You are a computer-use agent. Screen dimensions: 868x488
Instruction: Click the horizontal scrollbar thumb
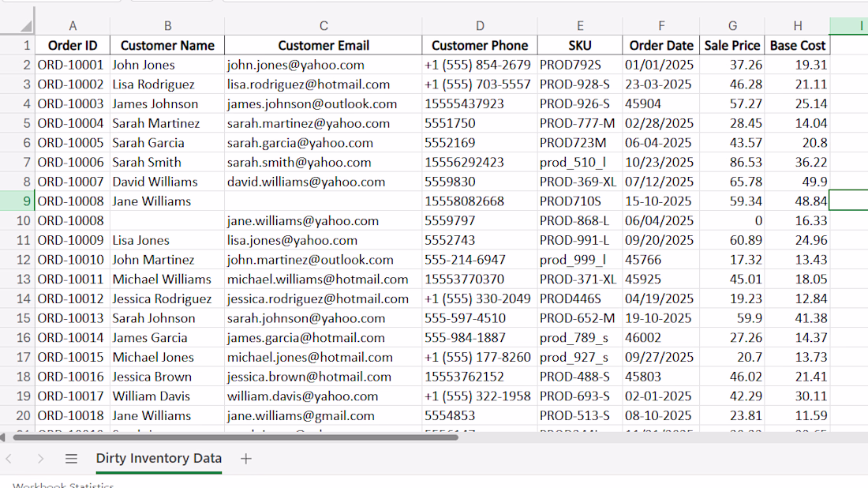pos(235,437)
